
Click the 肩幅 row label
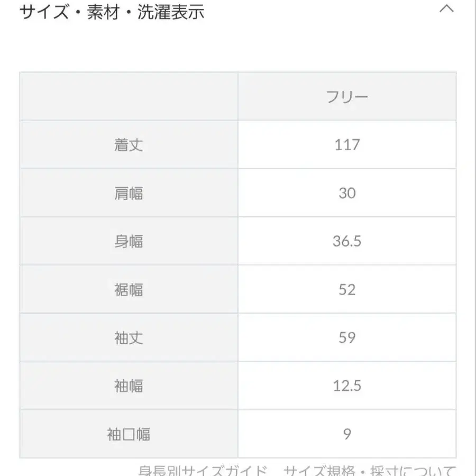[x=129, y=193]
